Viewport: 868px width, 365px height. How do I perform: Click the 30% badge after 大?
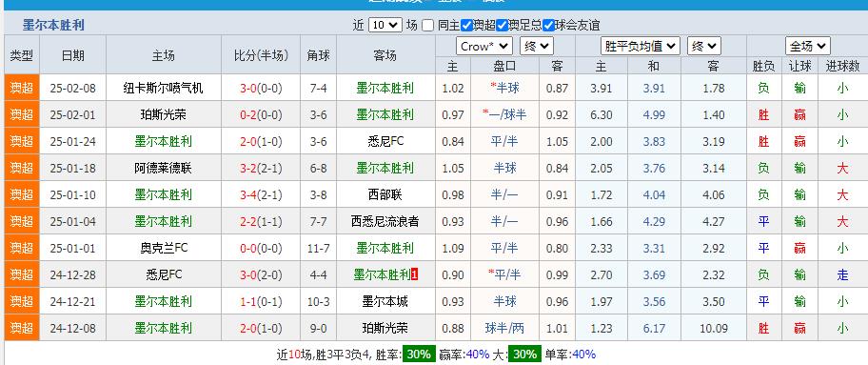pyautogui.click(x=524, y=354)
